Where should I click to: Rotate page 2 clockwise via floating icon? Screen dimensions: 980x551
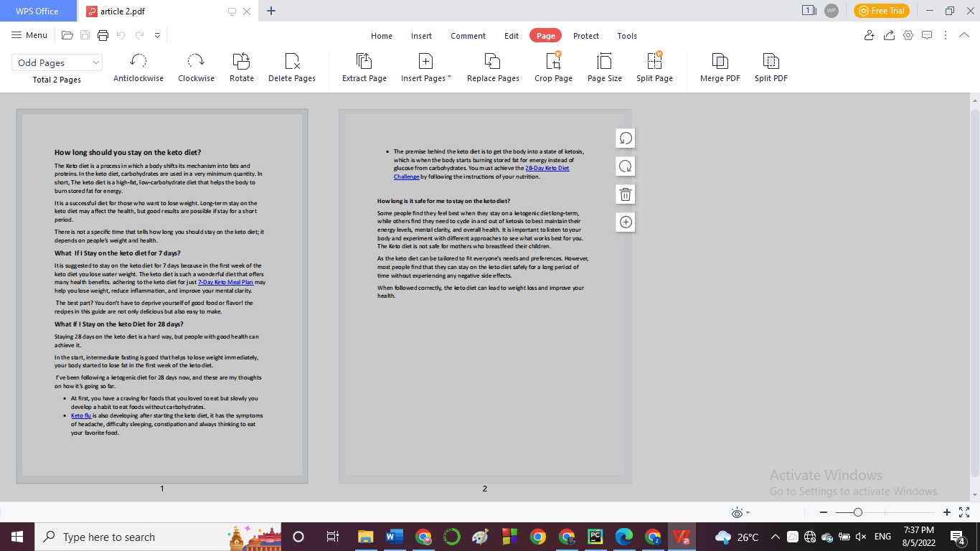(x=625, y=166)
